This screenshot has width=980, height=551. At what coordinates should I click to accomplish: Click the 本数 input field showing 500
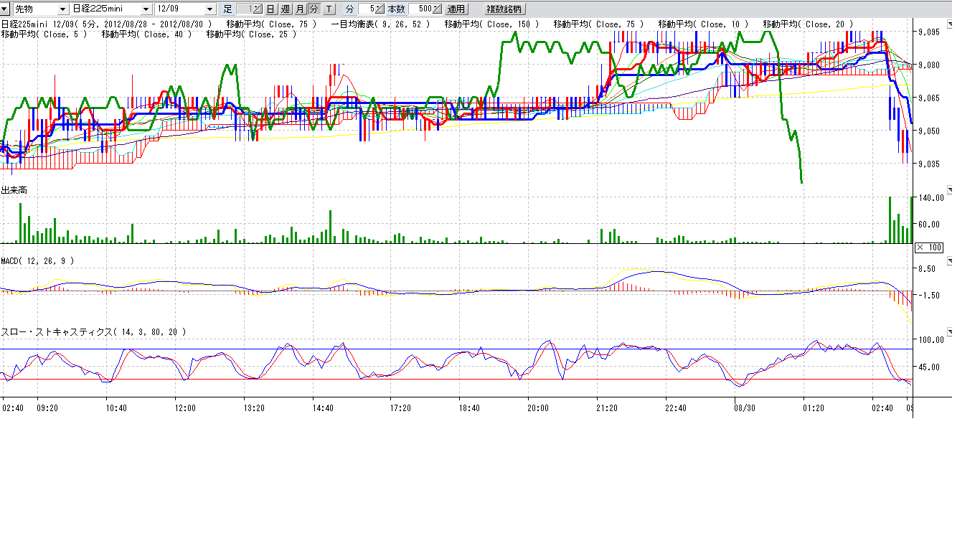[x=420, y=9]
